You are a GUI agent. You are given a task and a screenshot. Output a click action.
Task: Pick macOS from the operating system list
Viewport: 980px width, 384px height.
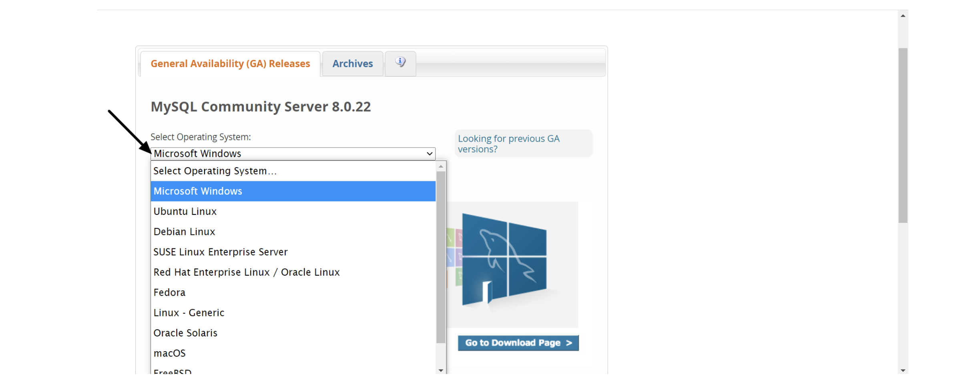[169, 354]
